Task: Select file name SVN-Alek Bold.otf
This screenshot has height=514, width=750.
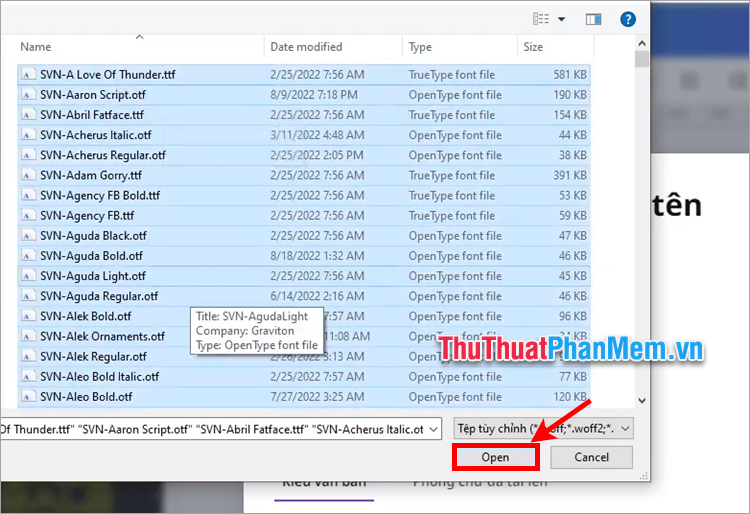Action: [x=86, y=316]
